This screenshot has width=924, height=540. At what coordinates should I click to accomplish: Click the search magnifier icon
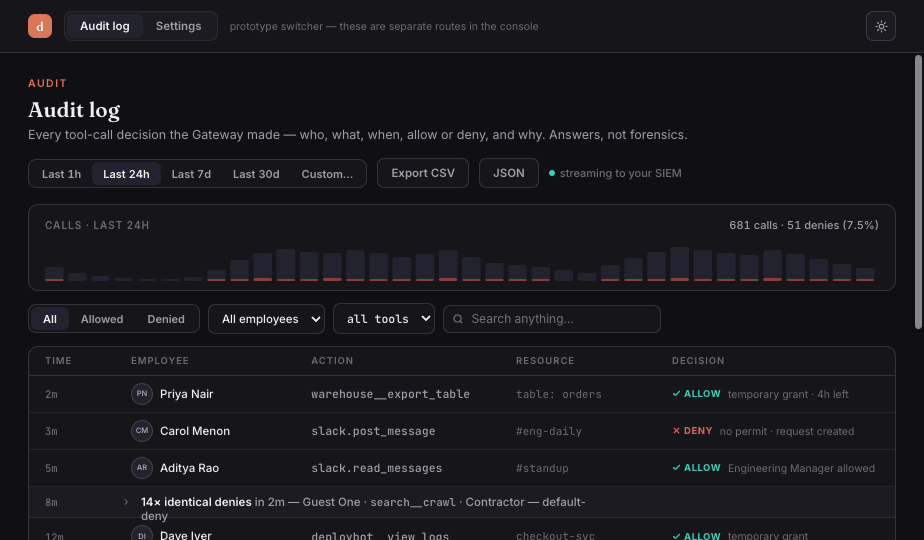(x=458, y=319)
